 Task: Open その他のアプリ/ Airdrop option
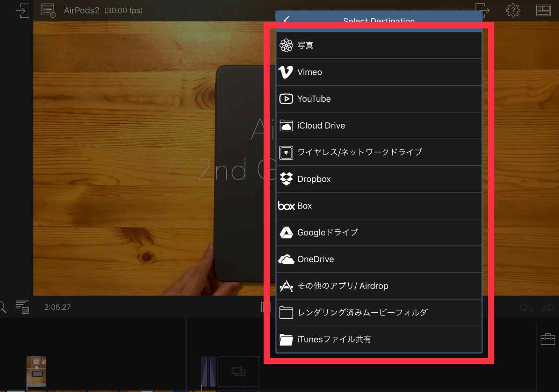coord(379,286)
